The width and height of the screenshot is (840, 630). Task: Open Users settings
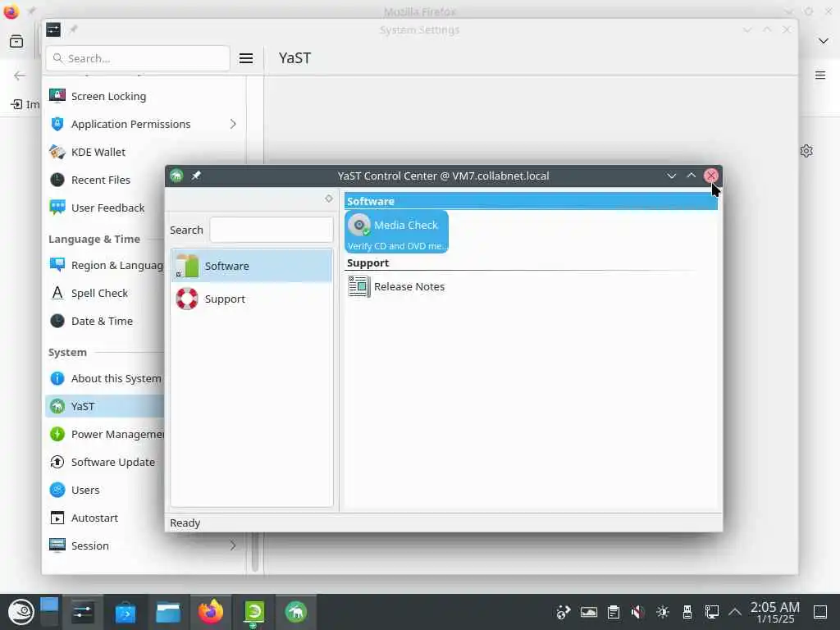pyautogui.click(x=105, y=490)
